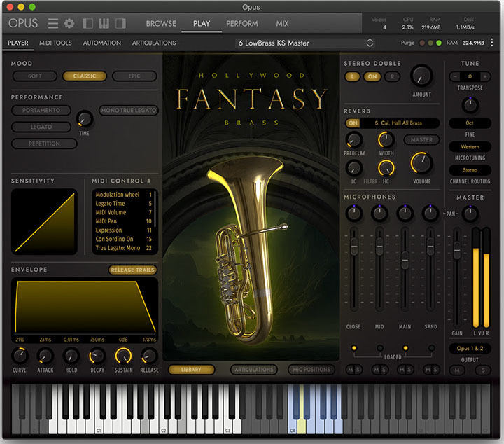Click the Performance Time knob
This screenshot has height=444, width=504.
click(85, 119)
